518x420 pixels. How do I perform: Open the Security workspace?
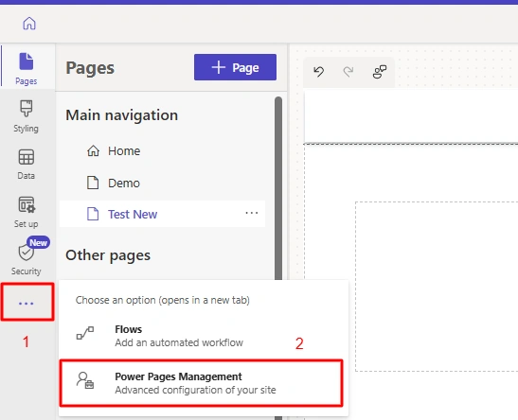(27, 257)
